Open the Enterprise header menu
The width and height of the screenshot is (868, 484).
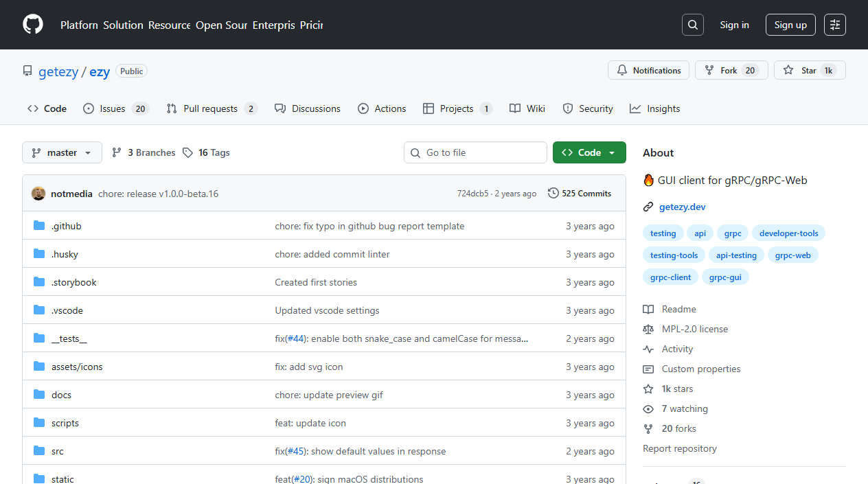(x=273, y=25)
